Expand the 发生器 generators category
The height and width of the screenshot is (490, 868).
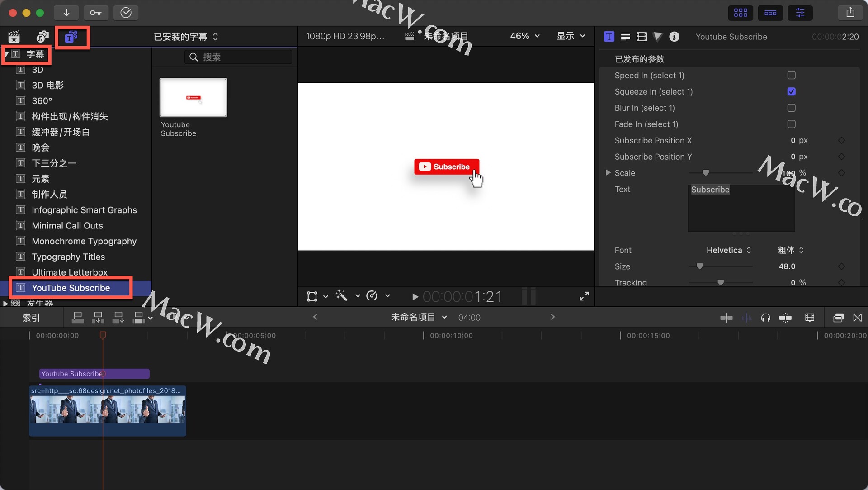5,303
